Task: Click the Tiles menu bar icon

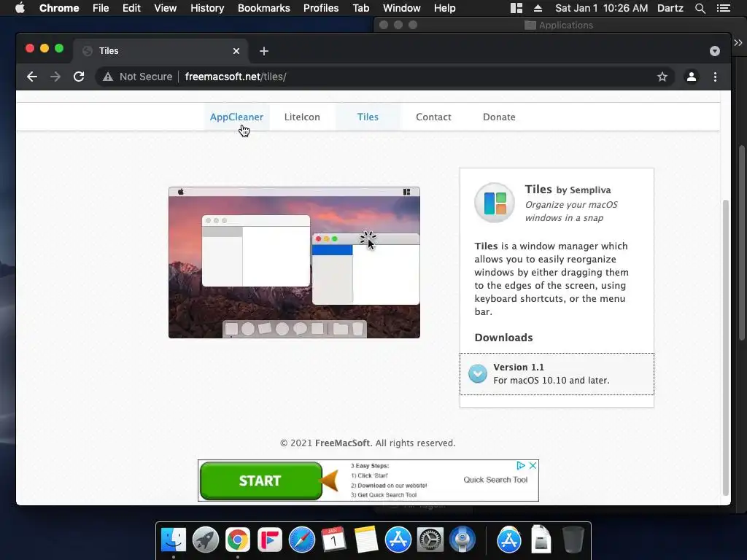Action: tap(516, 8)
